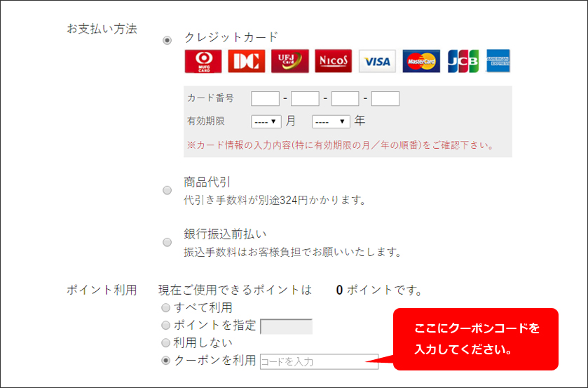Select the 銀行振込前払い radio button
This screenshot has height=388, width=588.
[x=167, y=242]
